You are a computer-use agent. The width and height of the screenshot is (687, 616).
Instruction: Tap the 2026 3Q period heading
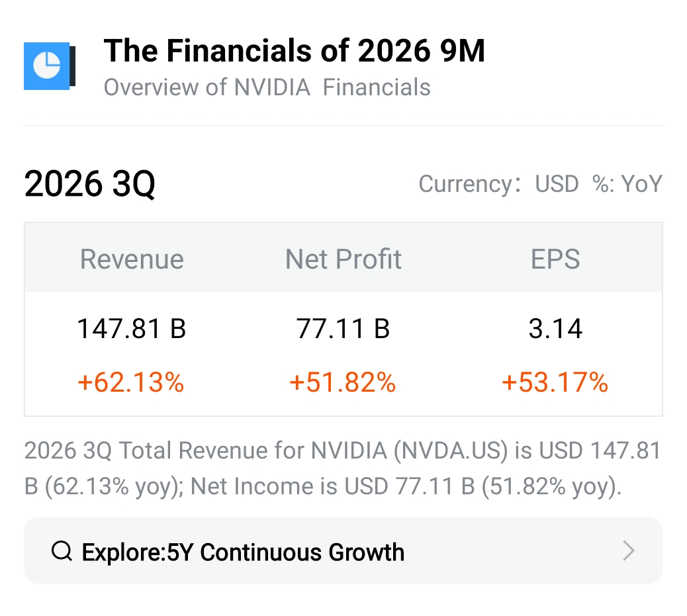point(90,184)
